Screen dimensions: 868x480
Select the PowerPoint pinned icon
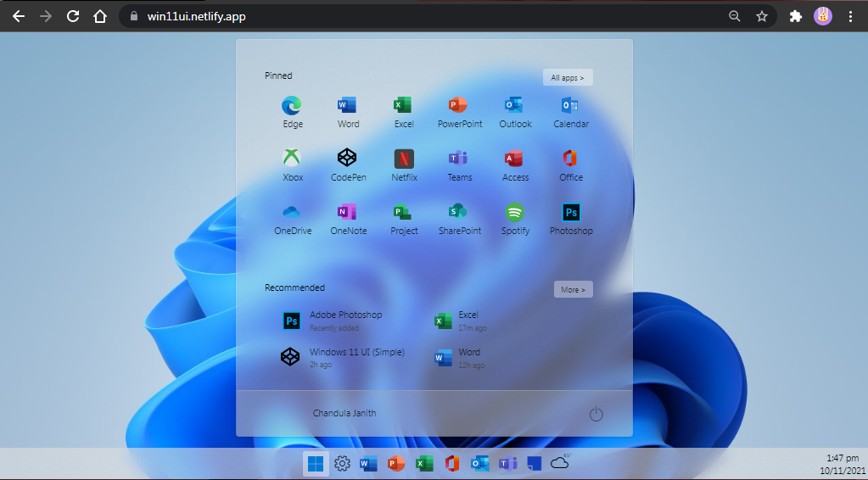click(x=460, y=113)
